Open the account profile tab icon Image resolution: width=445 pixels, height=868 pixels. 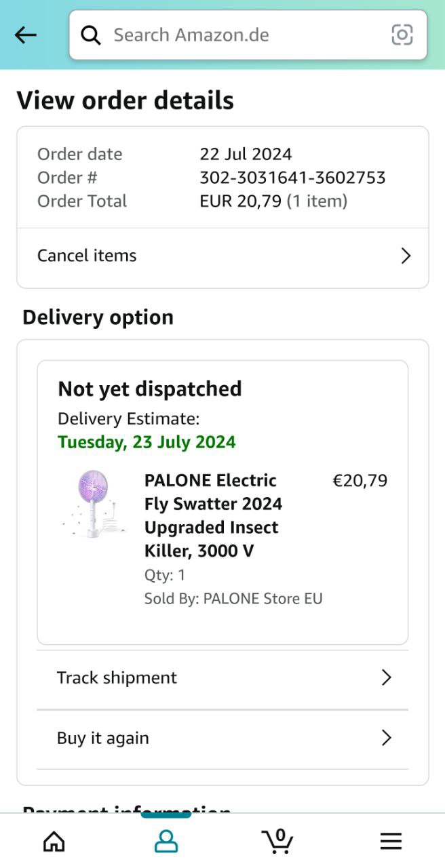pos(166,842)
